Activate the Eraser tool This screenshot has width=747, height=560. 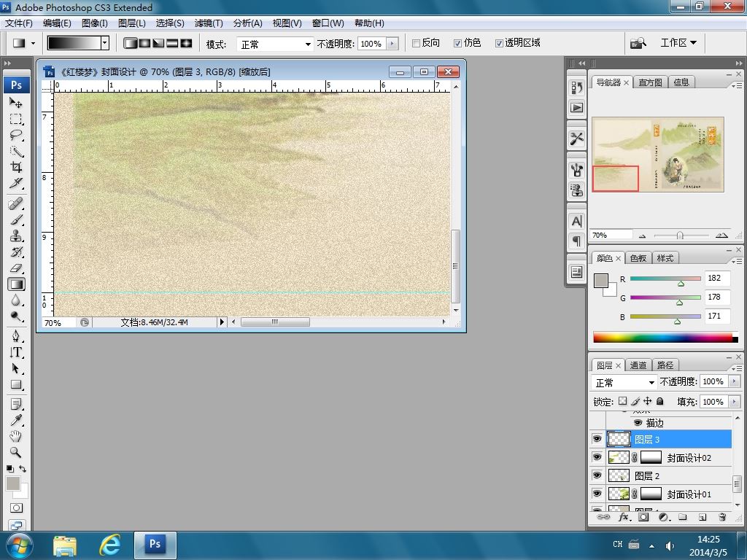16,268
